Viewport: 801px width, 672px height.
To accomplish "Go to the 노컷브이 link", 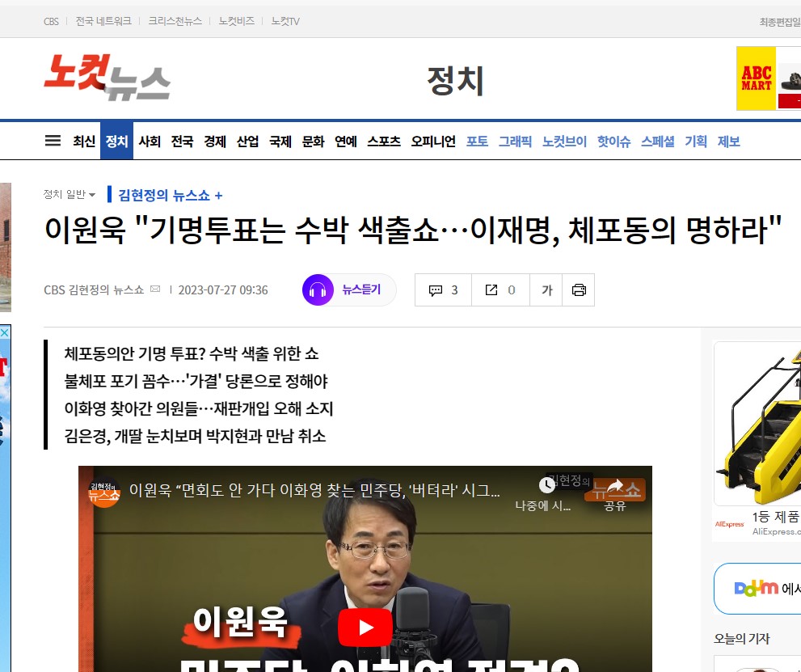I will 564,142.
